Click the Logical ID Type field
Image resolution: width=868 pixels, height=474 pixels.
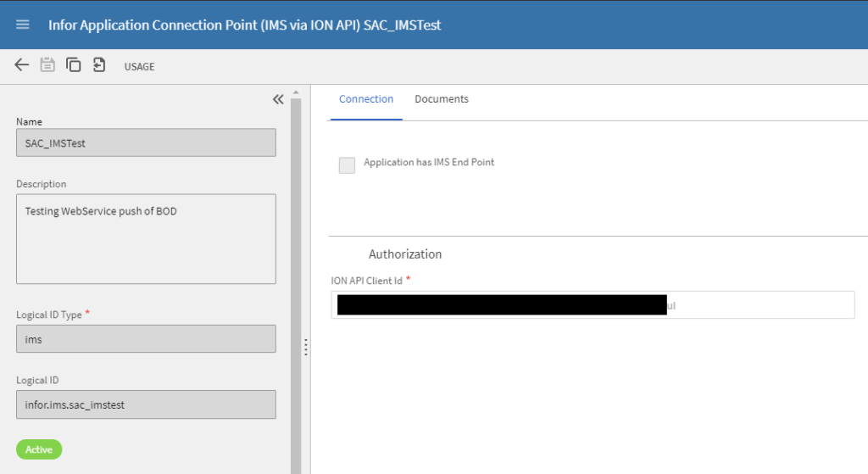(146, 339)
